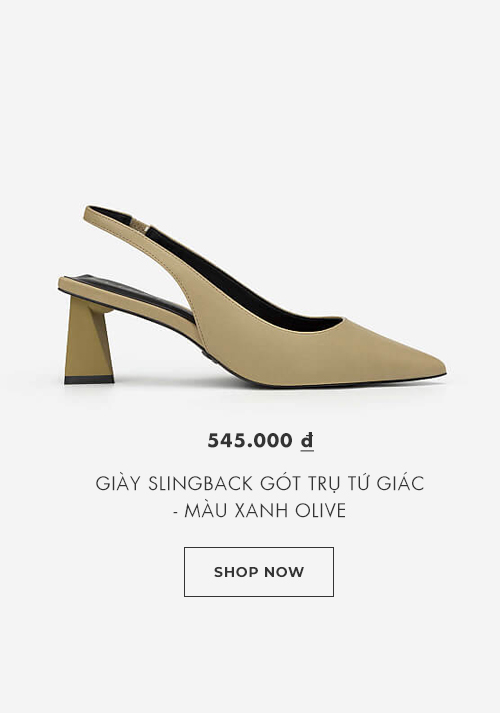Screen dimensions: 500x713
Task: Click the word NOW inside the button
Action: pos(283,572)
